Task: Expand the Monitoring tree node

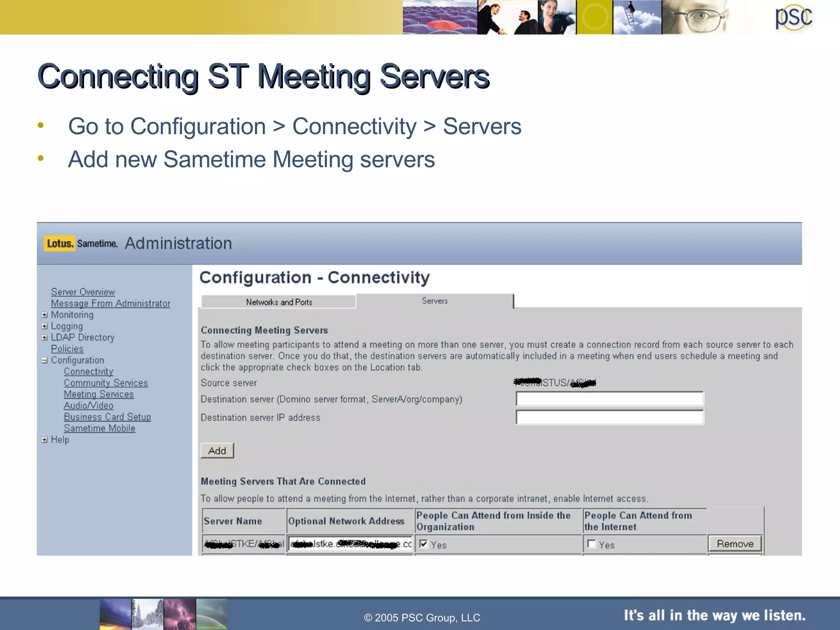Action: pos(45,315)
